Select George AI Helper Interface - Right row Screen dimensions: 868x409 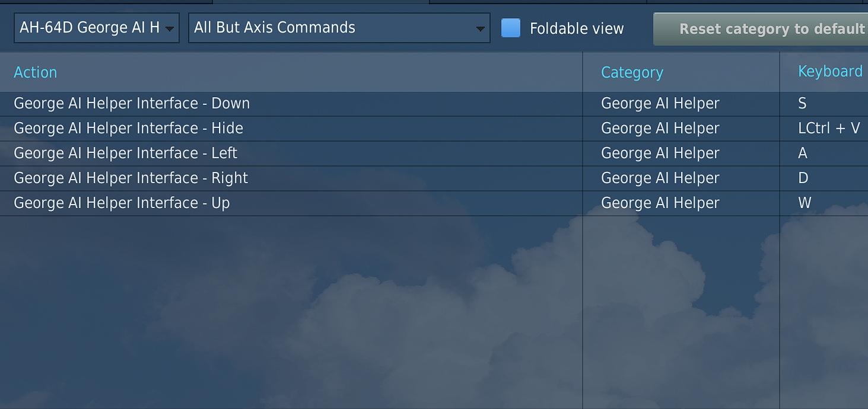click(x=434, y=178)
